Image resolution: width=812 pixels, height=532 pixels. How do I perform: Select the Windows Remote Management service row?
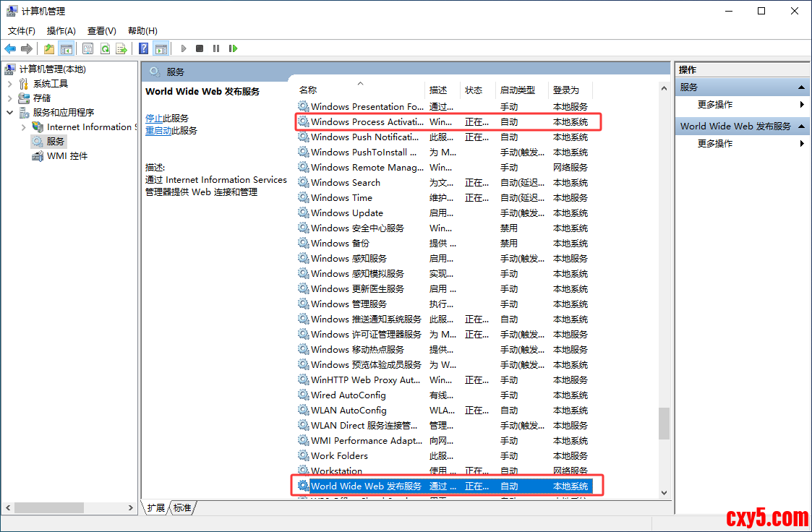444,167
